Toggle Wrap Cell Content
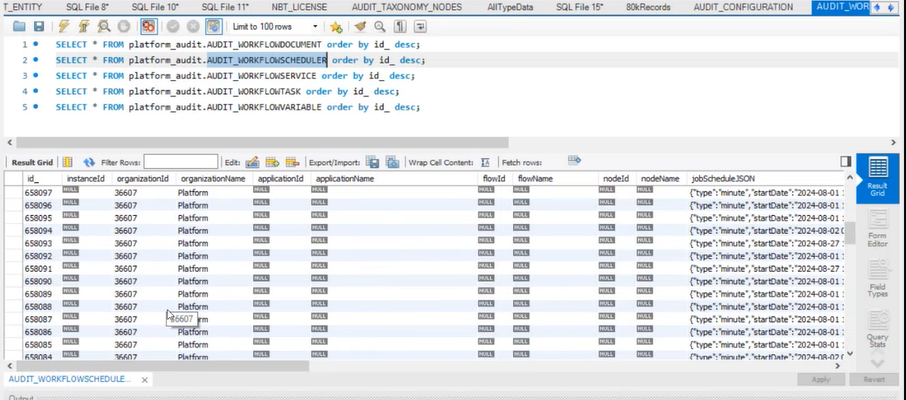 (485, 162)
